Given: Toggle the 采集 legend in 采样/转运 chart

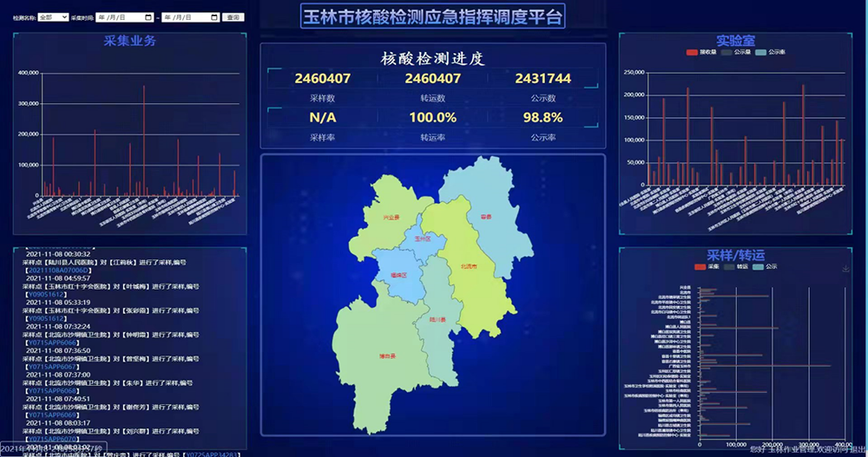Looking at the screenshot, I should (705, 267).
